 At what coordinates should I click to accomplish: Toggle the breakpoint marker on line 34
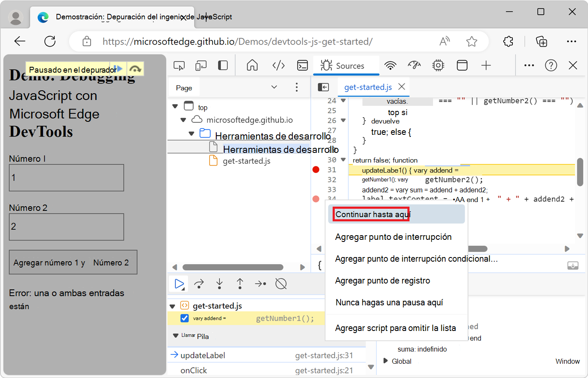tap(316, 199)
